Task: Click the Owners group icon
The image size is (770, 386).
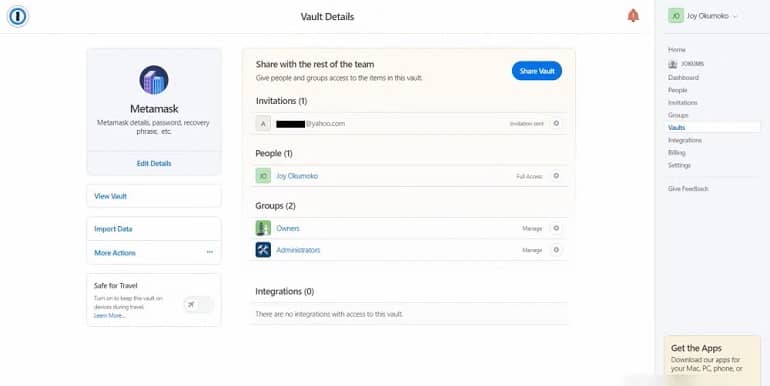Action: 263,228
